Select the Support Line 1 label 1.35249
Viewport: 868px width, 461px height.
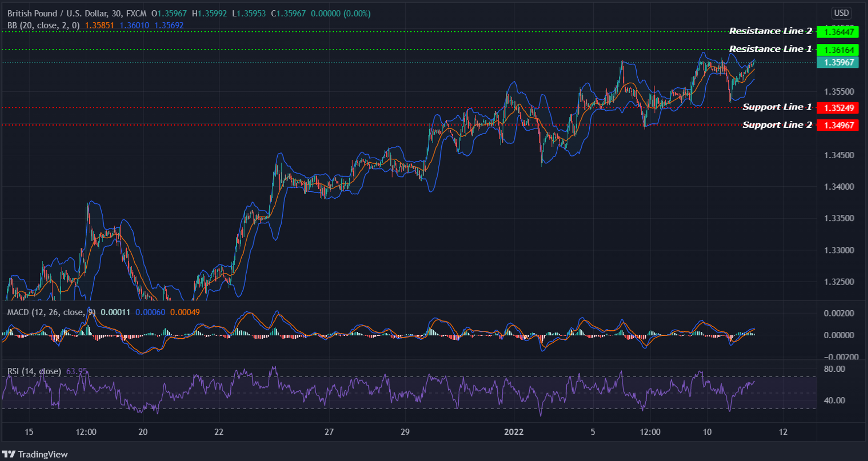839,106
